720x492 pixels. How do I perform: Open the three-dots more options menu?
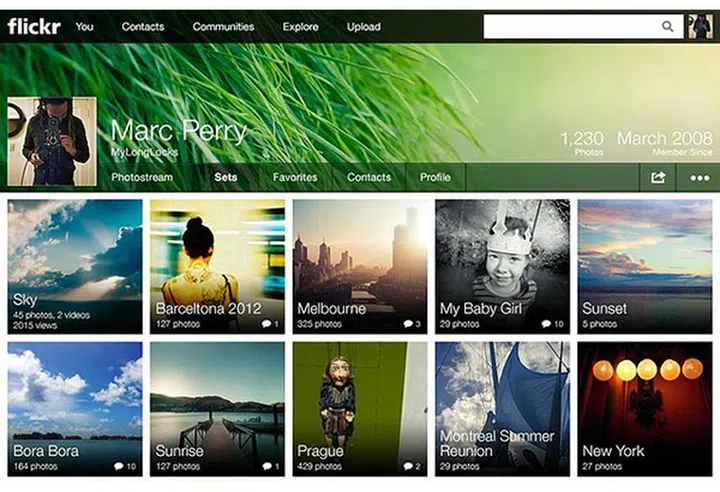pyautogui.click(x=699, y=178)
